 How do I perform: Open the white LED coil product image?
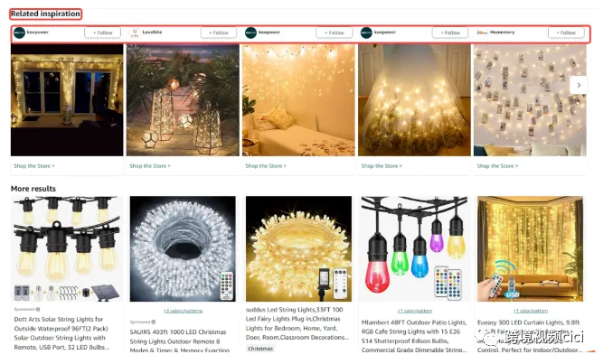click(x=183, y=248)
